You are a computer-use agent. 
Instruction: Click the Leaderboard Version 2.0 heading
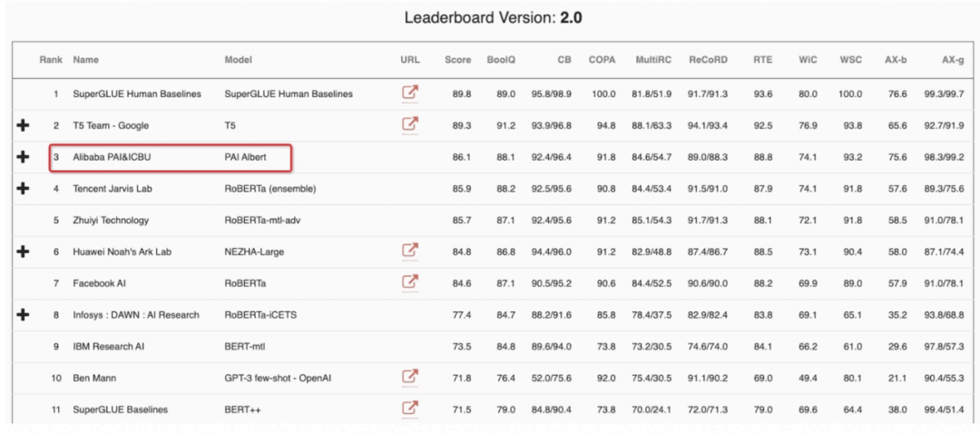tap(494, 17)
